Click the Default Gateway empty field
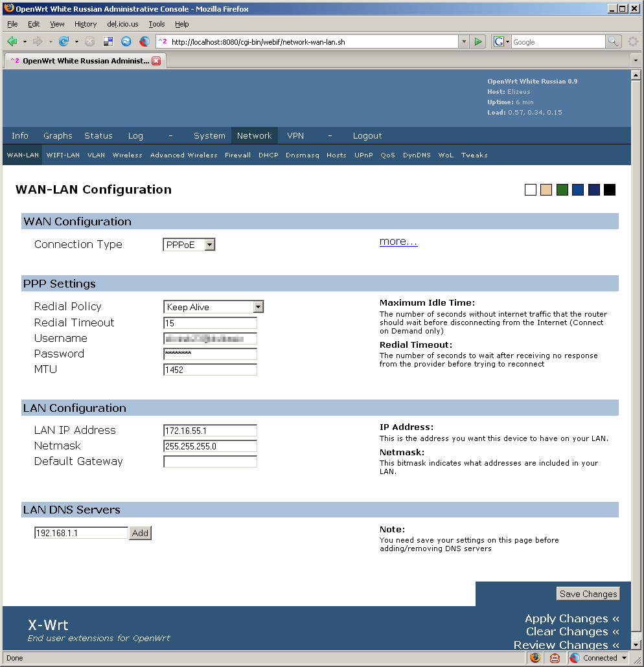 (x=211, y=462)
